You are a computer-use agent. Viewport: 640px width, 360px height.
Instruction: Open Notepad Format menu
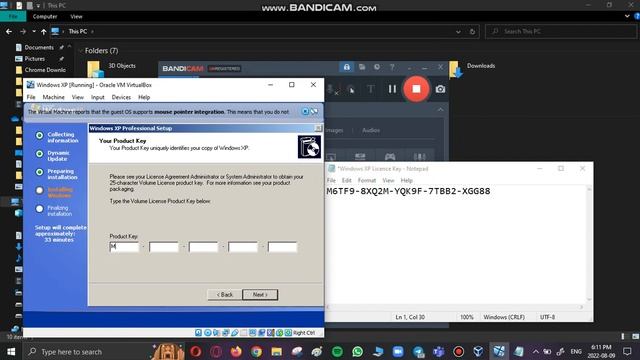(x=367, y=180)
